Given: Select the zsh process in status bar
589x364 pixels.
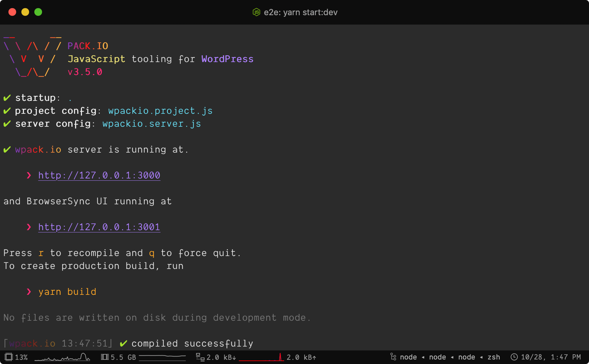Looking at the screenshot, I should click(x=494, y=357).
